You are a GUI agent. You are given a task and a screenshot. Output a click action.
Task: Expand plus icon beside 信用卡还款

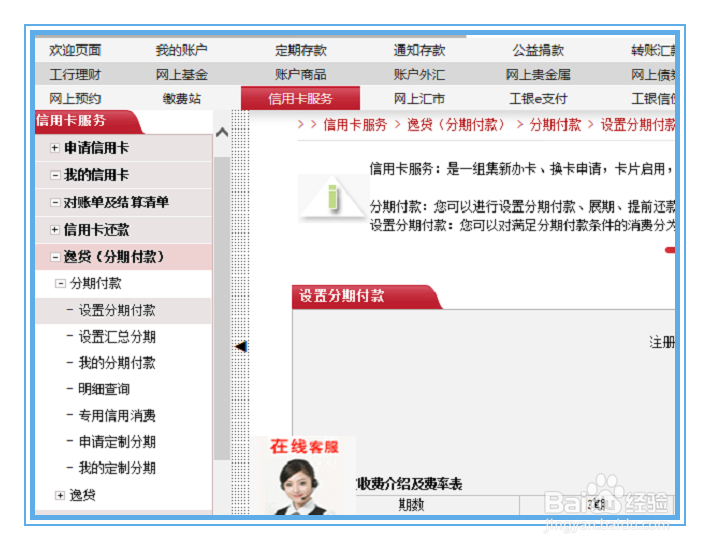(x=55, y=230)
